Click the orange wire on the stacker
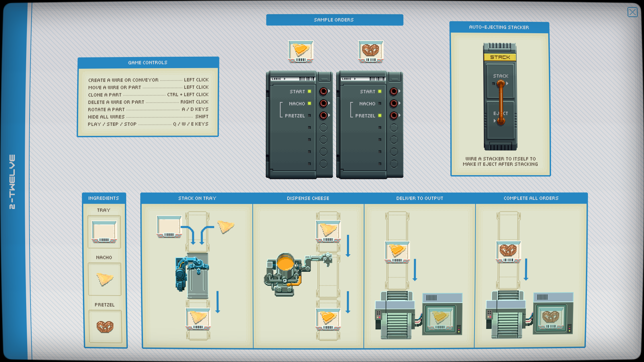The height and width of the screenshot is (362, 644). point(500,101)
